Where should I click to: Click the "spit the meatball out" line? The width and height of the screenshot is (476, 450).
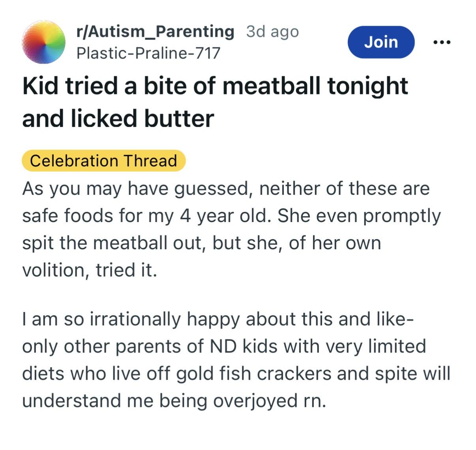(201, 243)
